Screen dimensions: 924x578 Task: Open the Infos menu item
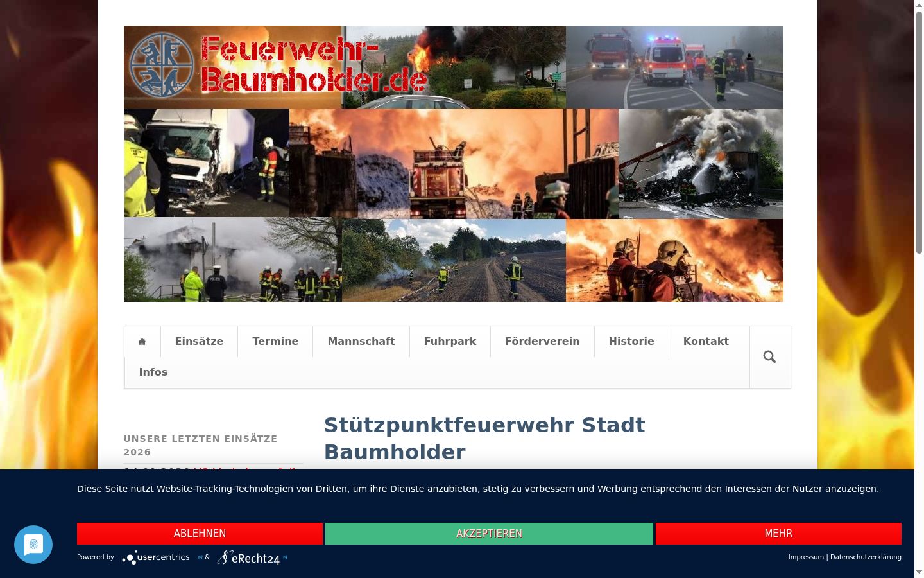(153, 372)
